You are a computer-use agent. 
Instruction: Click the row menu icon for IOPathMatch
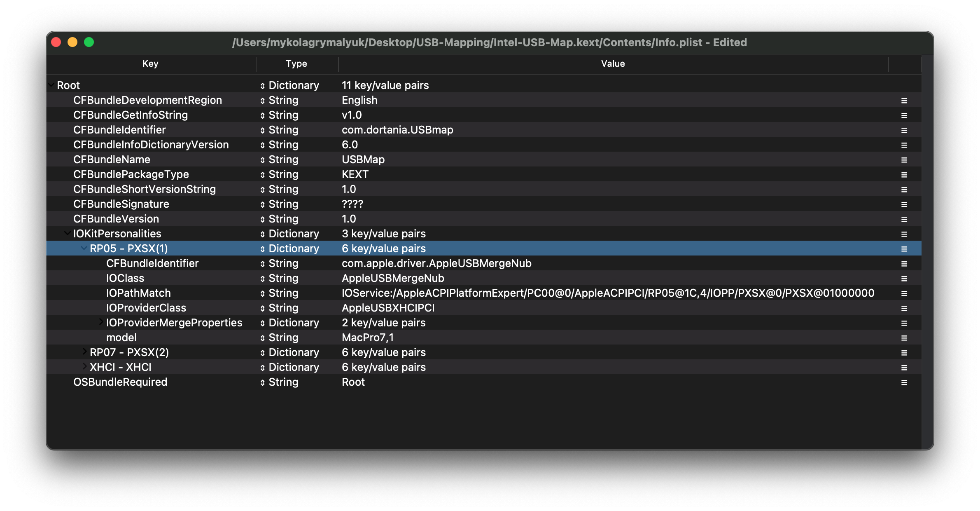pyautogui.click(x=904, y=293)
